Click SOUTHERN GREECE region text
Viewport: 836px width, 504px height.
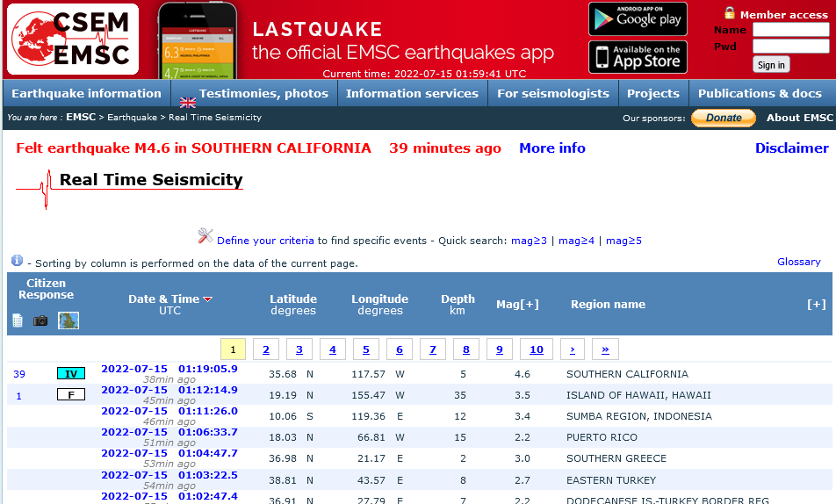point(616,458)
